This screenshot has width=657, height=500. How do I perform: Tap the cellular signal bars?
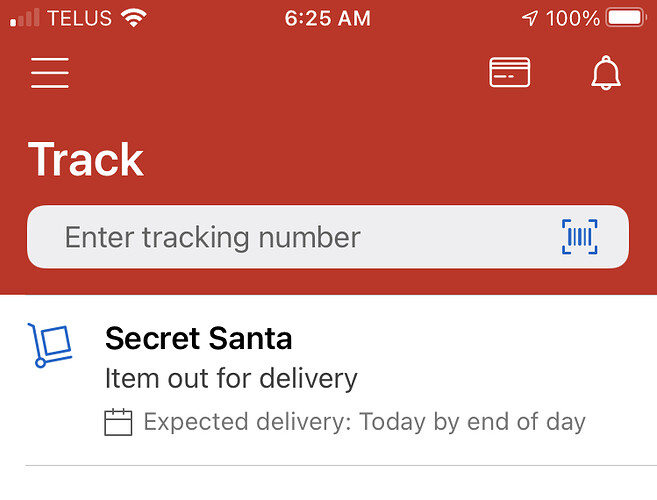[x=25, y=18]
